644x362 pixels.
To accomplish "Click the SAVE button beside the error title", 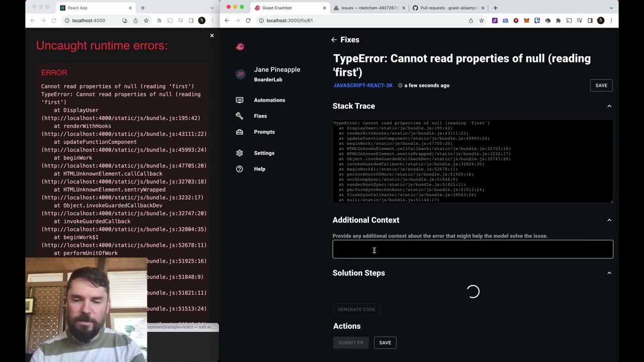I will coord(601,85).
